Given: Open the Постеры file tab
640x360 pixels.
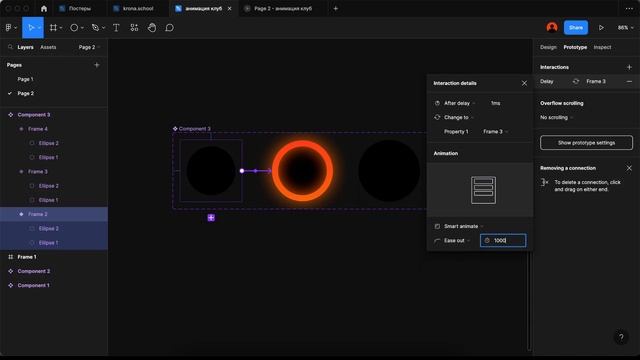Looking at the screenshot, I should [80, 9].
